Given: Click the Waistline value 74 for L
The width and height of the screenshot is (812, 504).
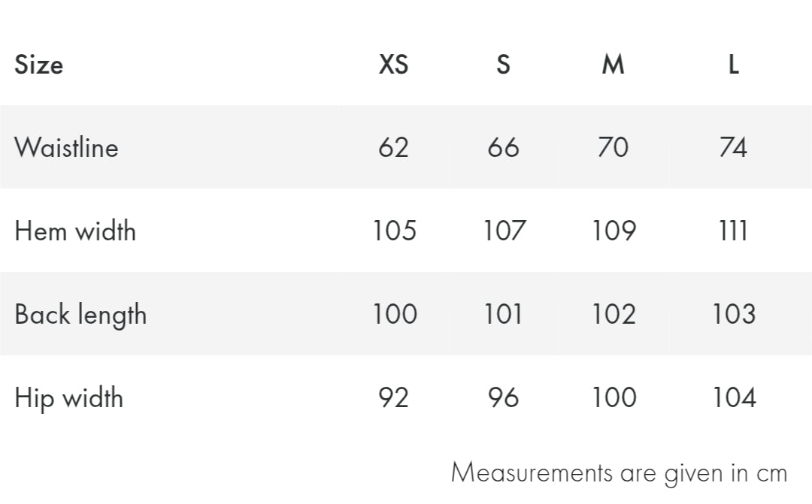Looking at the screenshot, I should pos(733,147).
